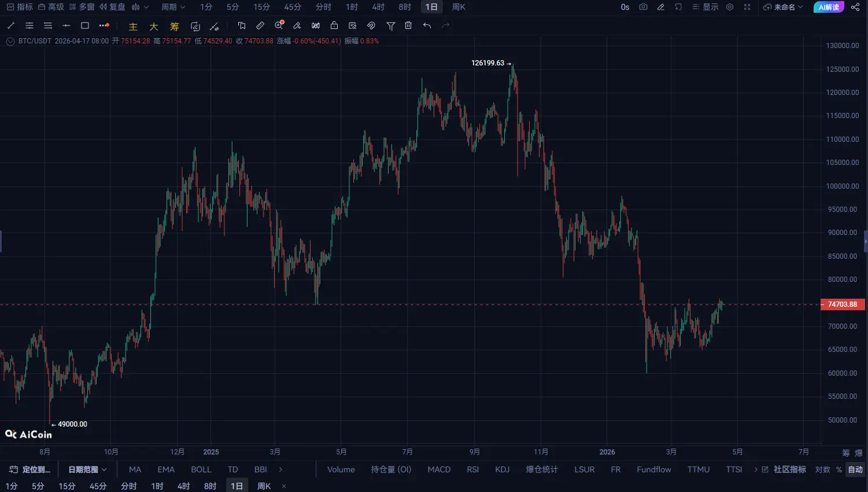868x492 pixels.
Task: Select the magnet link drawing tool
Action: (x=371, y=25)
